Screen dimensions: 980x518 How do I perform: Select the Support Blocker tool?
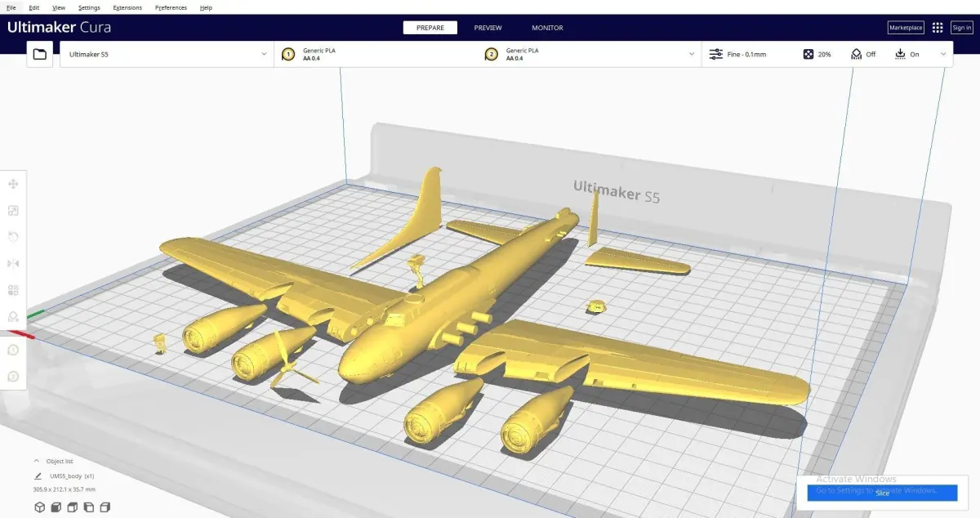point(13,316)
